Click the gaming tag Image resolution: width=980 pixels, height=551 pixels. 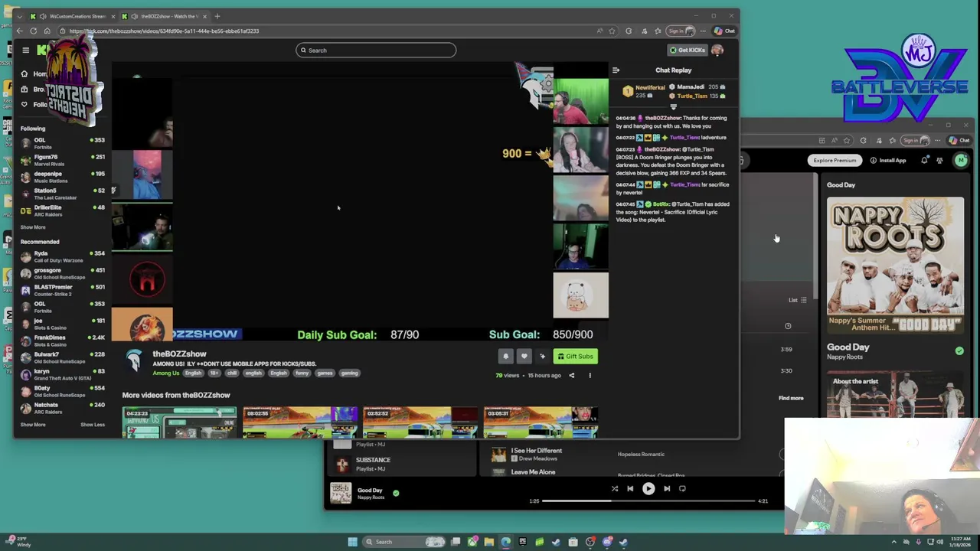tap(350, 373)
